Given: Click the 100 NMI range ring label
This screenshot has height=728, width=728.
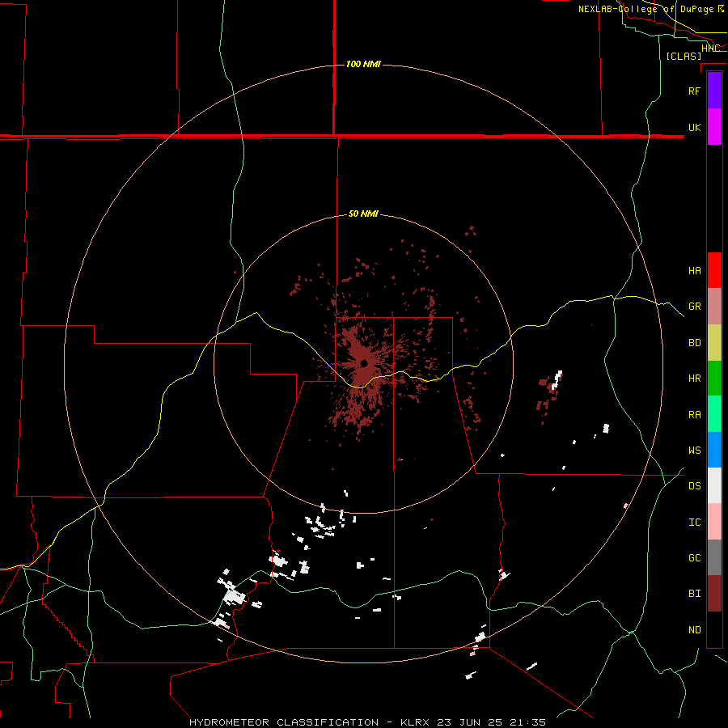Looking at the screenshot, I should 363,64.
